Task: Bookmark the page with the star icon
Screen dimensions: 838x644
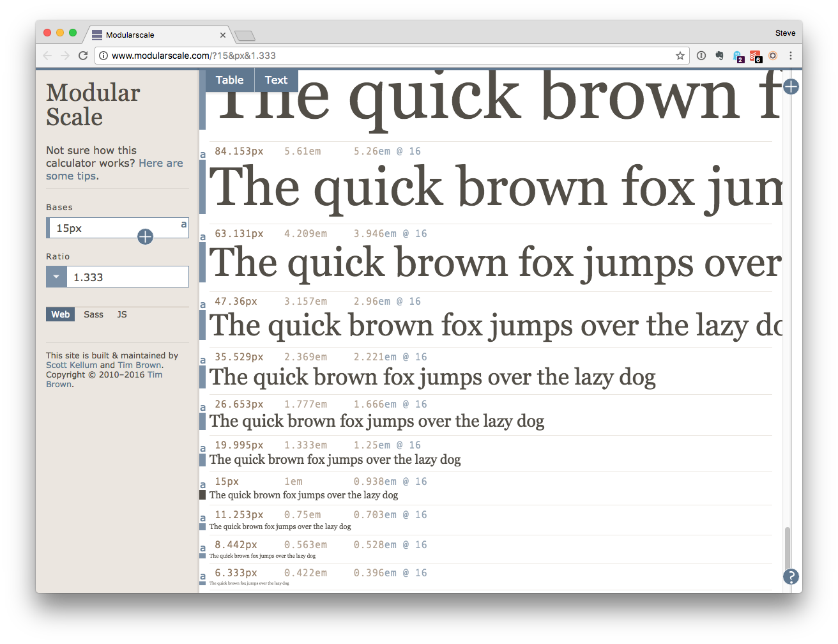Action: pyautogui.click(x=680, y=56)
